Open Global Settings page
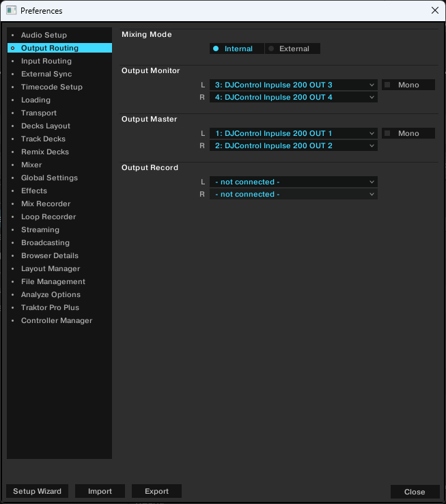 coord(59,178)
